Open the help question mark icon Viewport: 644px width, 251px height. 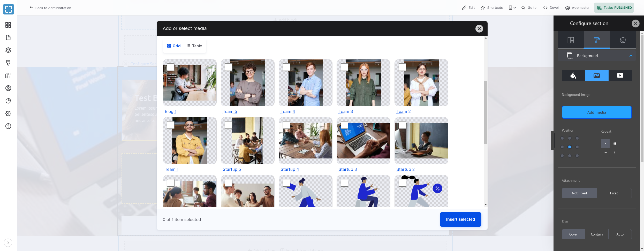8,126
